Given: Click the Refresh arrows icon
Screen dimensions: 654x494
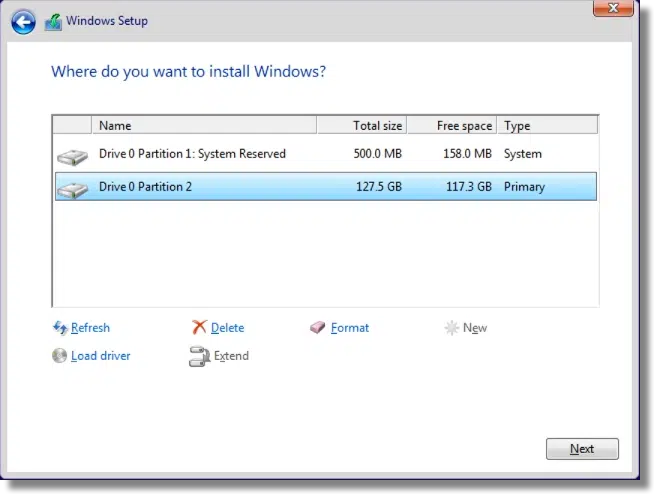Looking at the screenshot, I should (60, 328).
